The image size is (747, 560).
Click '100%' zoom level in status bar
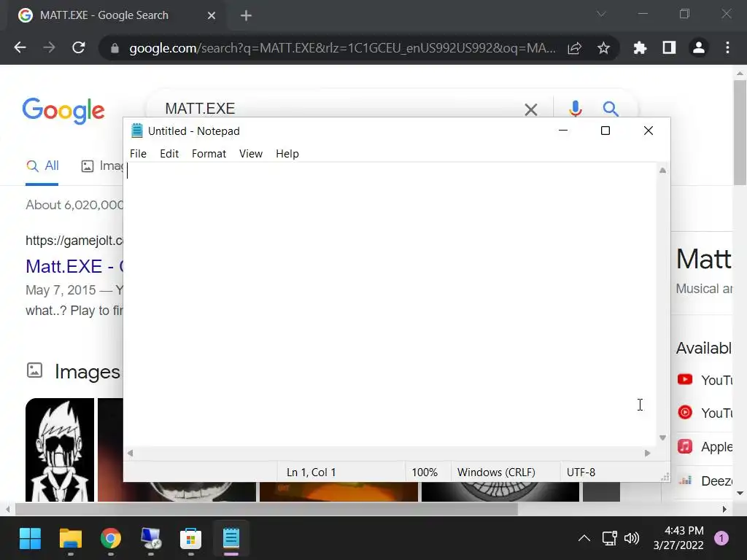(425, 472)
